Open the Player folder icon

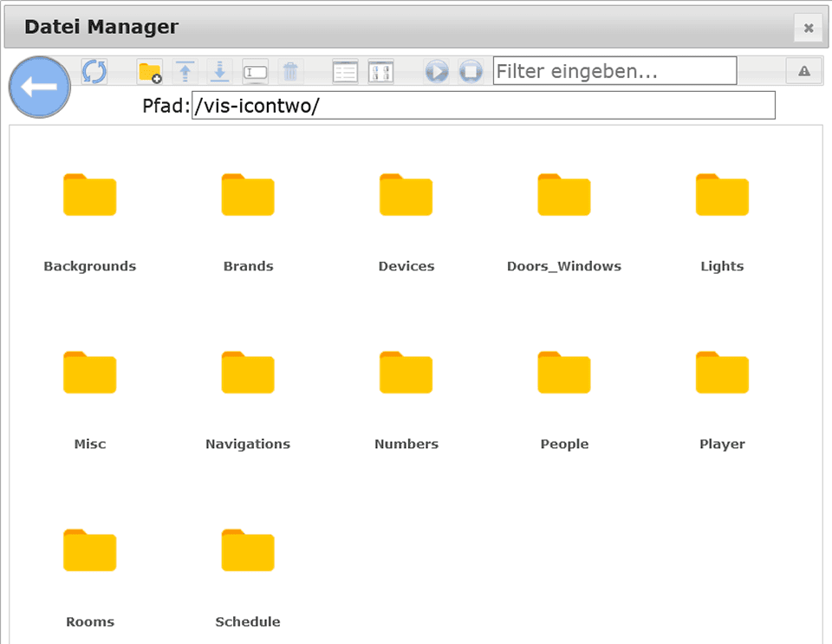coord(722,373)
